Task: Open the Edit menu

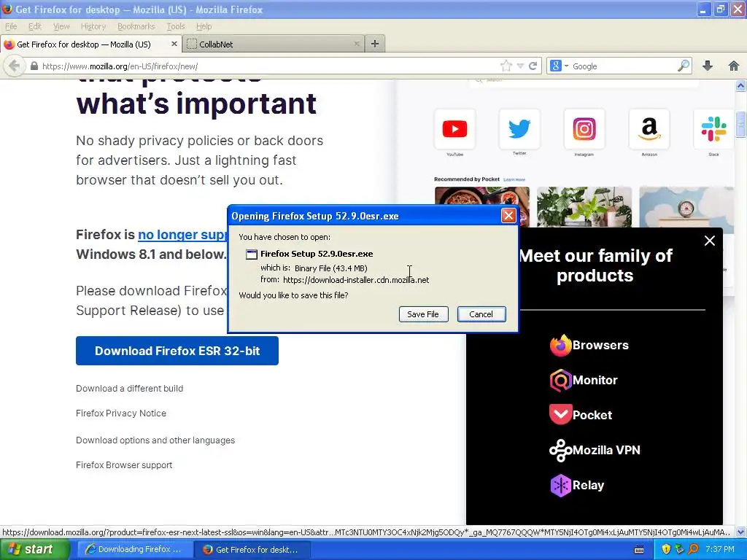Action: pyautogui.click(x=35, y=26)
